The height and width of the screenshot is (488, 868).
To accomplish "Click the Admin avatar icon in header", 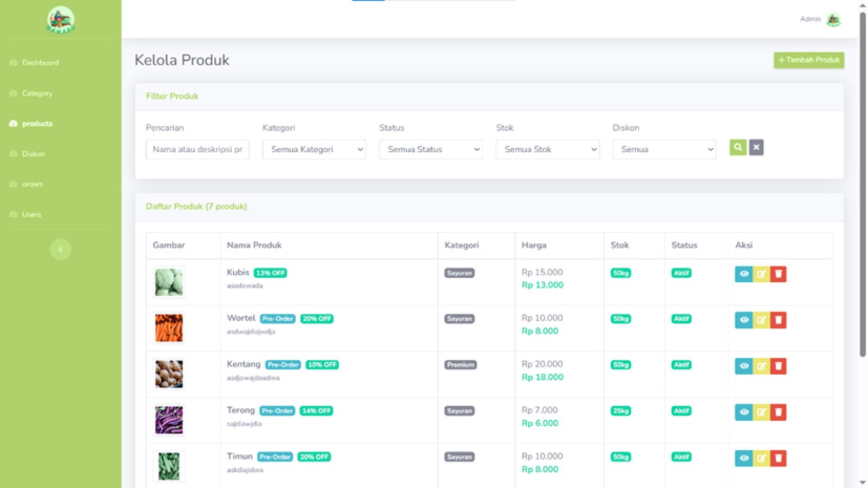I will pos(833,20).
